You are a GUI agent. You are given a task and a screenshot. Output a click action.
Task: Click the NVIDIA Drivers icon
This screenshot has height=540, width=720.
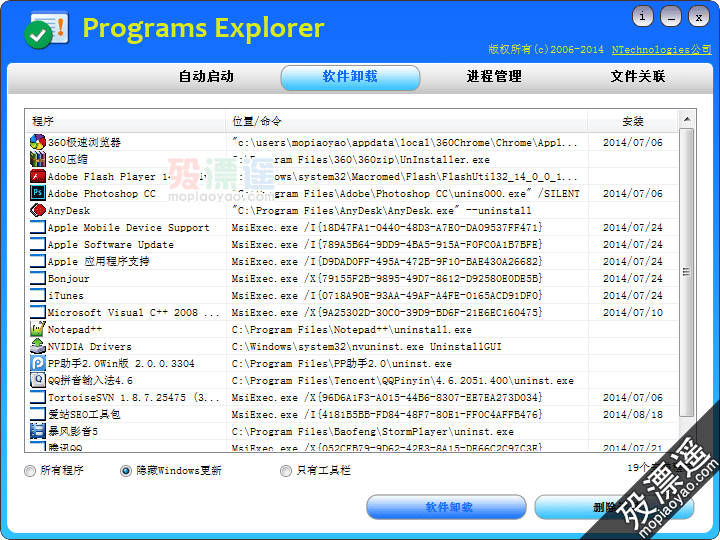tap(38, 346)
